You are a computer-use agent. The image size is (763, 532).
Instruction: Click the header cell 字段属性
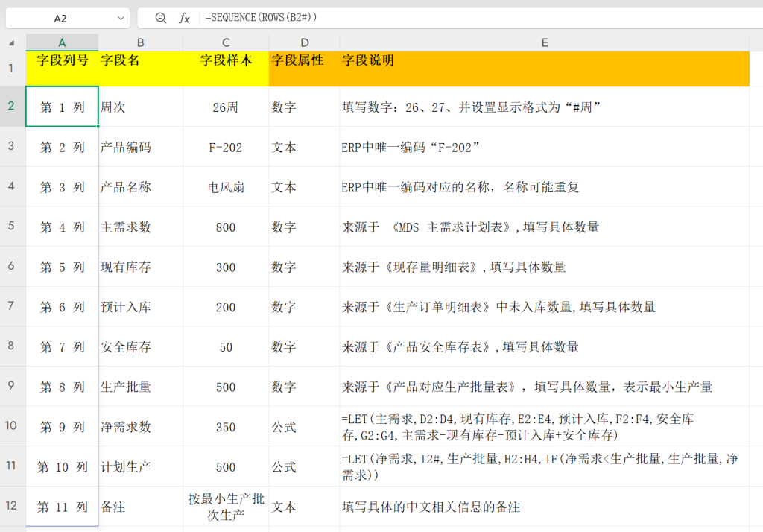click(304, 68)
